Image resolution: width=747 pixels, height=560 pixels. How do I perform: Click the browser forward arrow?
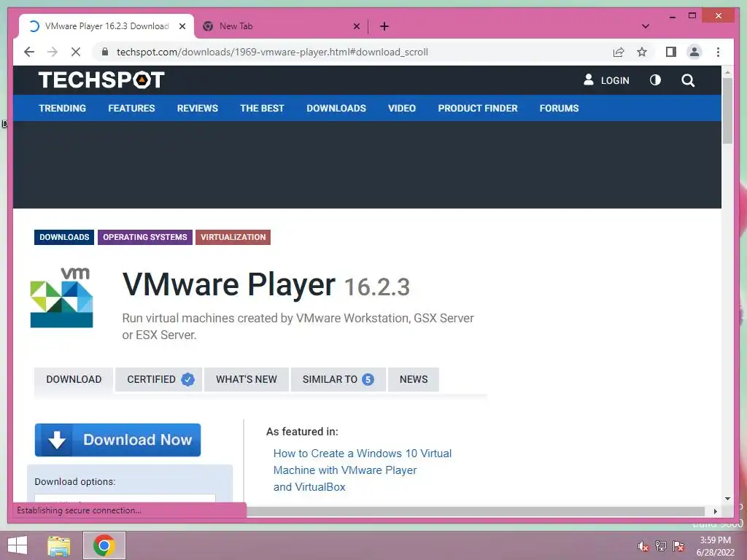[x=53, y=52]
